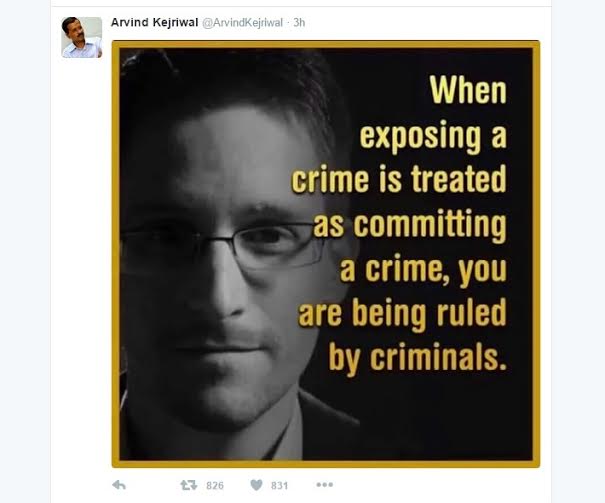Open Arvind Kejriwal's profile picture
The width and height of the screenshot is (605, 503).
click(82, 37)
